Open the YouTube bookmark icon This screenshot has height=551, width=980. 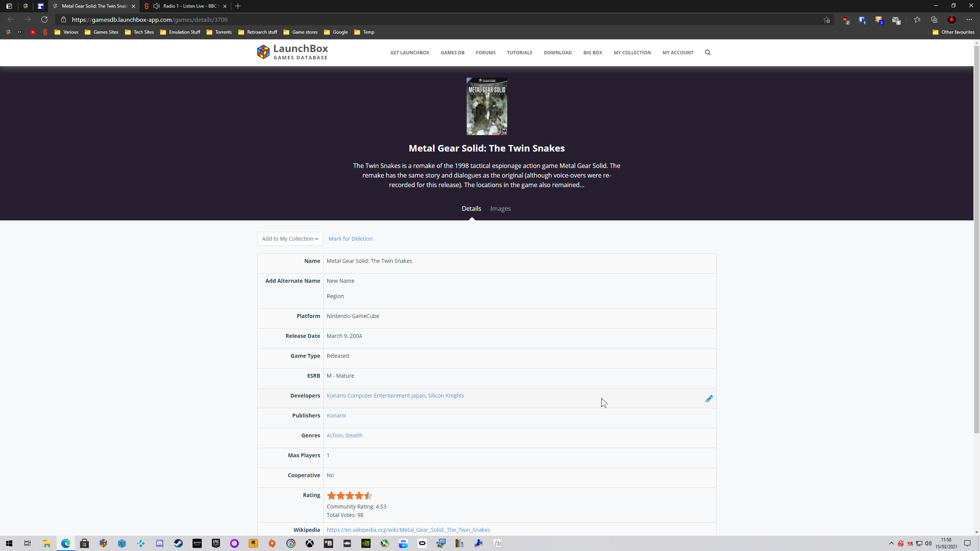click(x=33, y=32)
